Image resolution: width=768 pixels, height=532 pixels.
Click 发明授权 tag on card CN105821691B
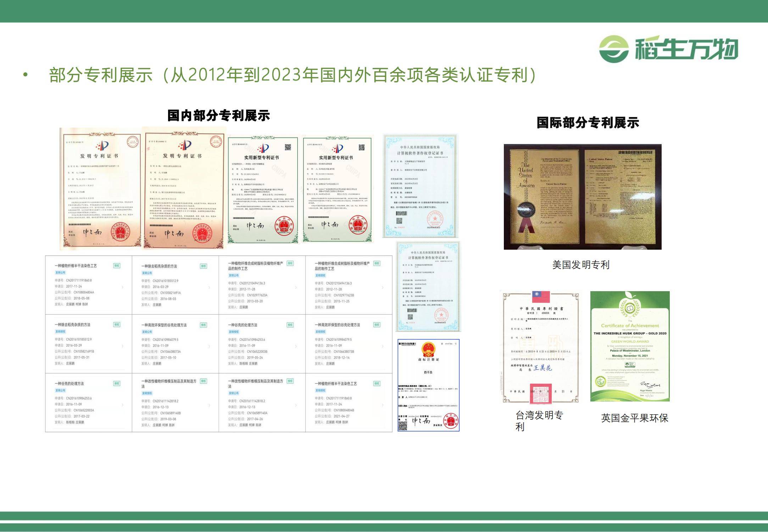point(60,332)
